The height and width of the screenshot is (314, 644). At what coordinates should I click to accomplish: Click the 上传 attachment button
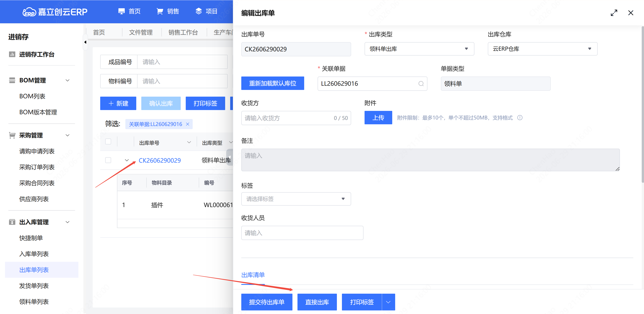tap(378, 118)
